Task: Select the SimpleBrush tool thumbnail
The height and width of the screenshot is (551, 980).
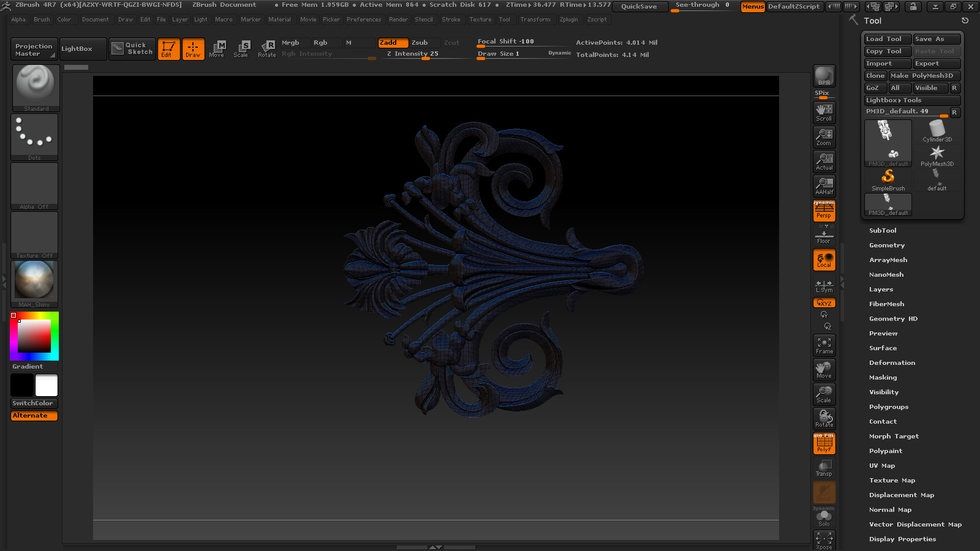Action: point(888,180)
